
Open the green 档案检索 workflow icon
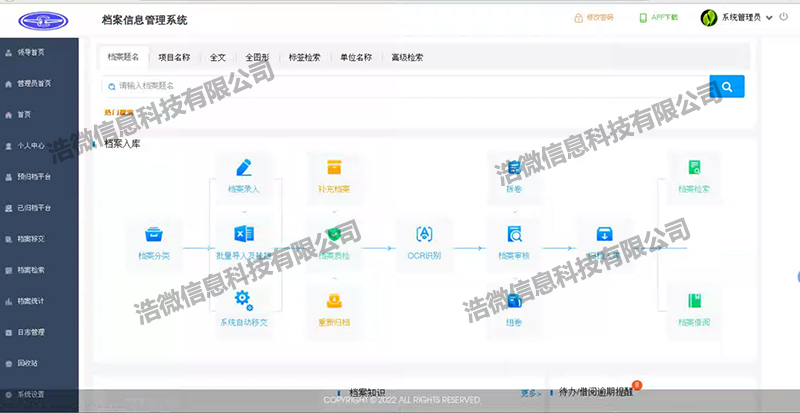click(694, 167)
